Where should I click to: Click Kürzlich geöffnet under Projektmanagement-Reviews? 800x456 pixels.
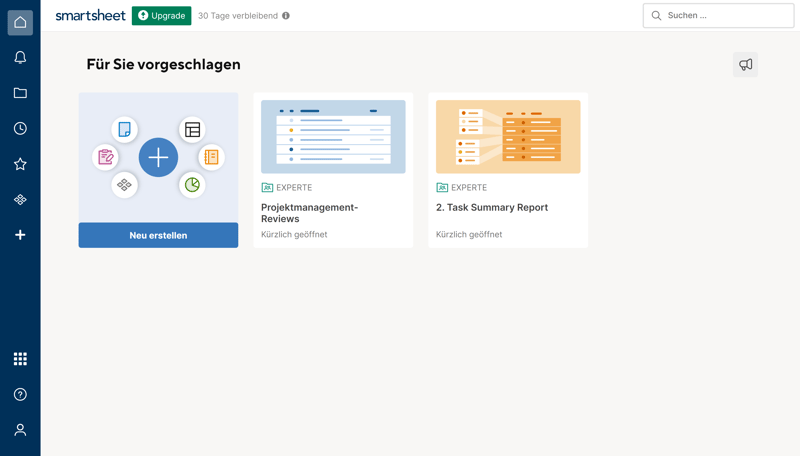294,235
